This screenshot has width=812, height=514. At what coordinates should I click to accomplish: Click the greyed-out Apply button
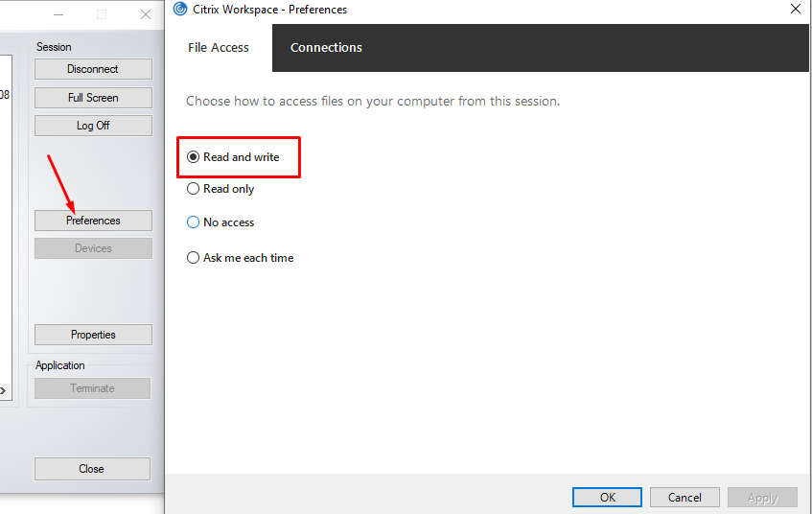pyautogui.click(x=762, y=498)
